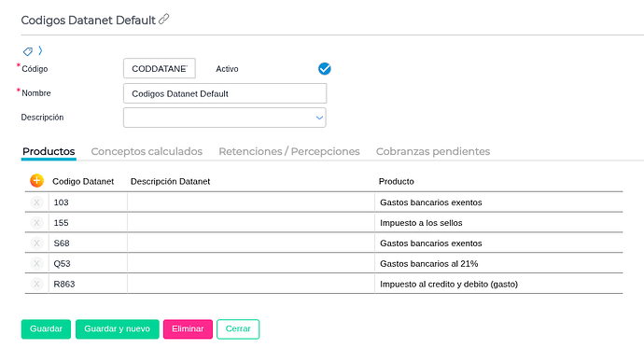Add a new row with the orange plus icon
The height and width of the screenshot is (348, 644).
pos(36,181)
